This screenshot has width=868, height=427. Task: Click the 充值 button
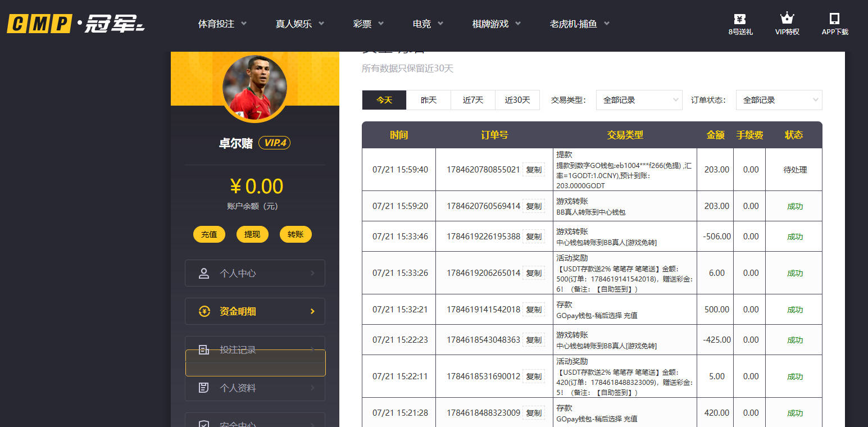coord(209,234)
